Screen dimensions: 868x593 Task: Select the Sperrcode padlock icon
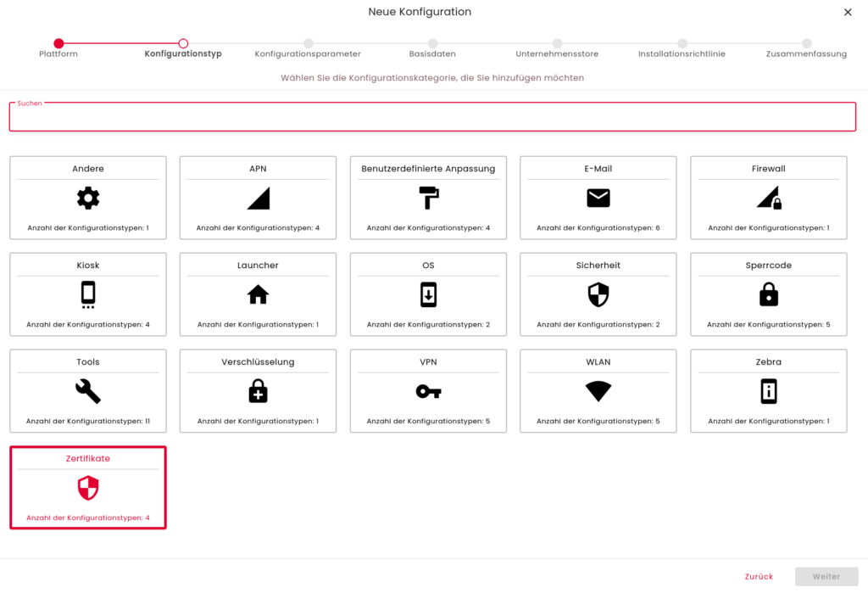(768, 294)
